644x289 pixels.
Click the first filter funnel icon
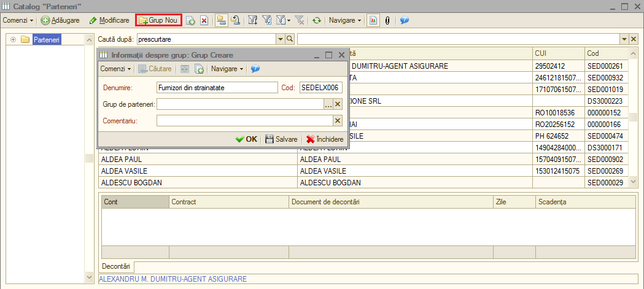tap(253, 20)
